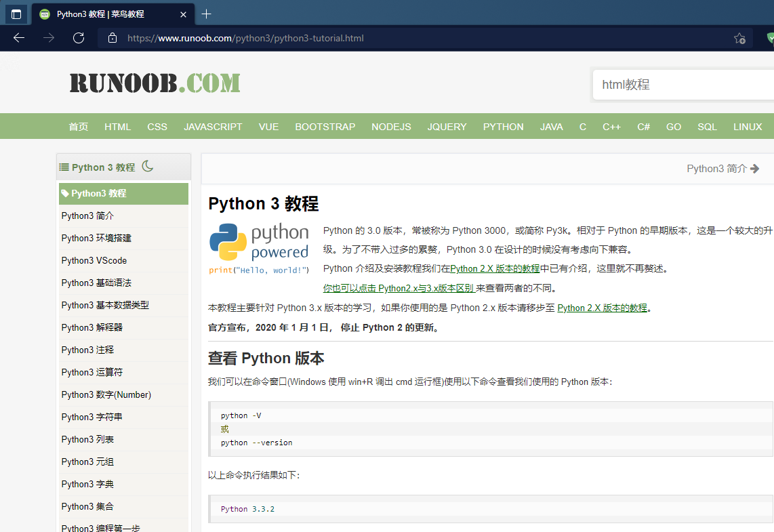Viewport: 774px width, 532px height.
Task: Open Python3 基础语法 in the sidebar
Action: (x=123, y=283)
